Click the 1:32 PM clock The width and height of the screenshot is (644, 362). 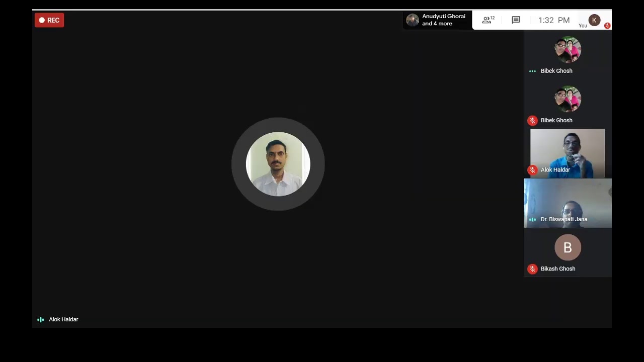pyautogui.click(x=554, y=20)
